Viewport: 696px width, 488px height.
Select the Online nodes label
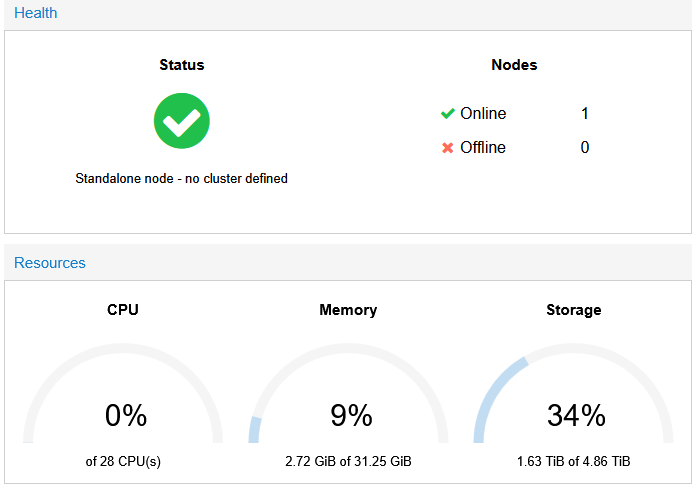483,114
